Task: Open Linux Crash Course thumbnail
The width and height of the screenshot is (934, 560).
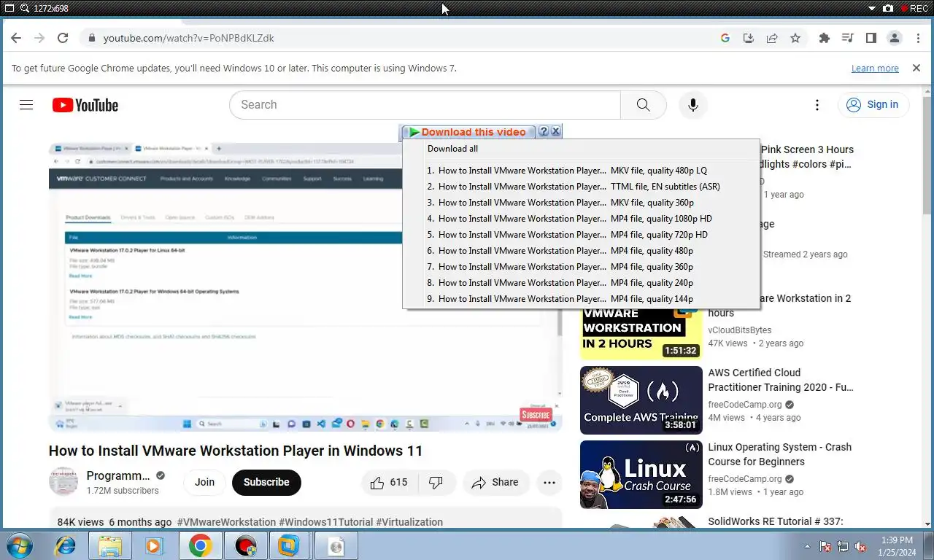Action: point(641,475)
